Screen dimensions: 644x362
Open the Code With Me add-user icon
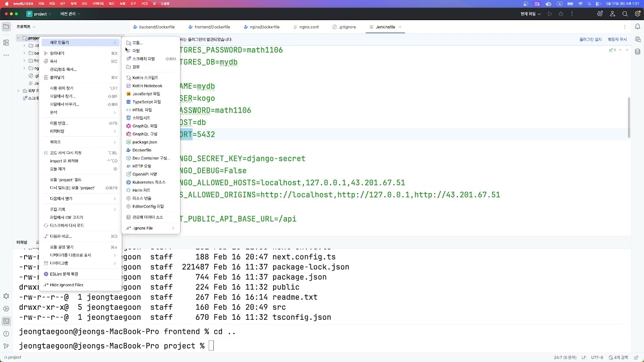pos(613,14)
